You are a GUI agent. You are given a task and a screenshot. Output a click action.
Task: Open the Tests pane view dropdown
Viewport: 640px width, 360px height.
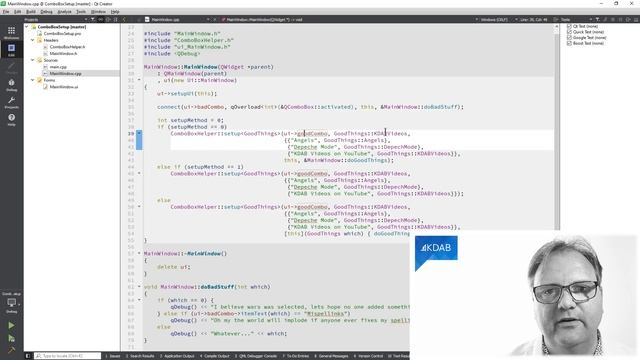click(577, 19)
